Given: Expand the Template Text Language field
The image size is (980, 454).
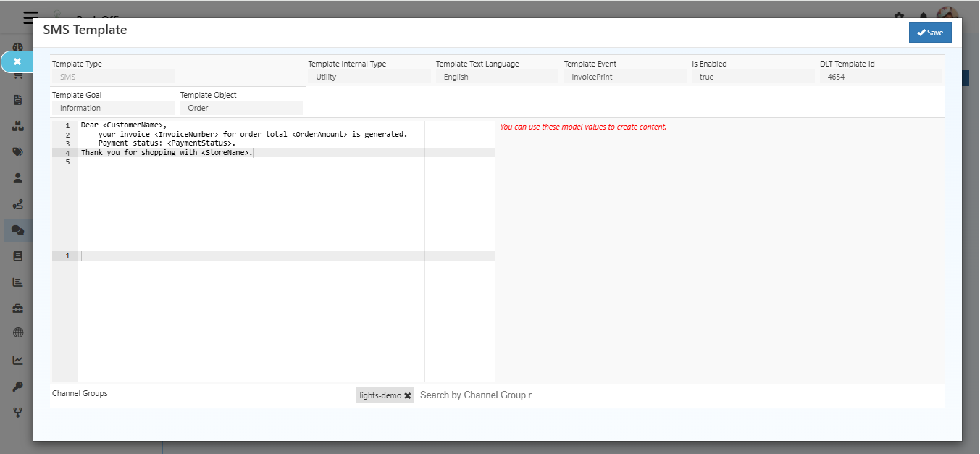Looking at the screenshot, I should (497, 77).
